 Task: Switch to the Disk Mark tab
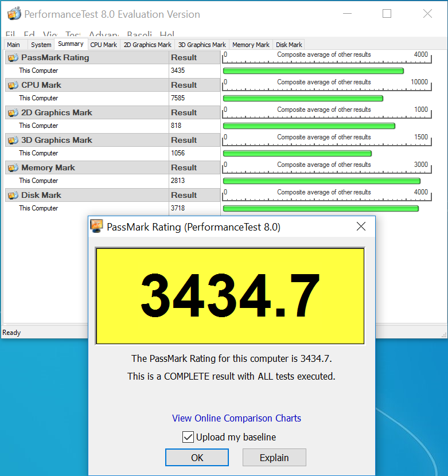(x=289, y=45)
